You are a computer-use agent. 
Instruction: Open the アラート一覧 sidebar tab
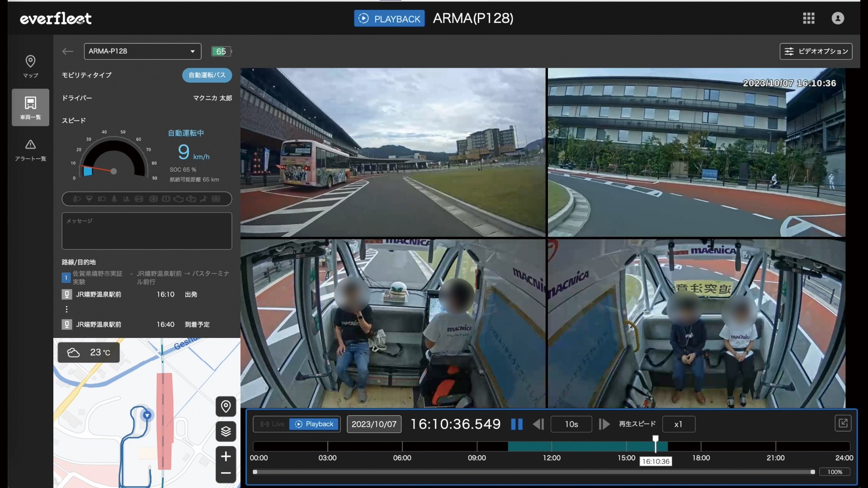coord(30,150)
